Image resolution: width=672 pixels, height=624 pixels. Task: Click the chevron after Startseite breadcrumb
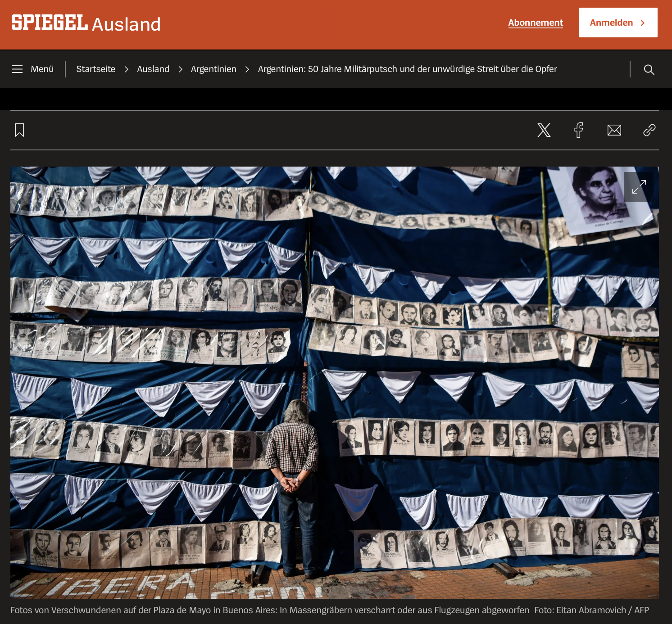[127, 69]
